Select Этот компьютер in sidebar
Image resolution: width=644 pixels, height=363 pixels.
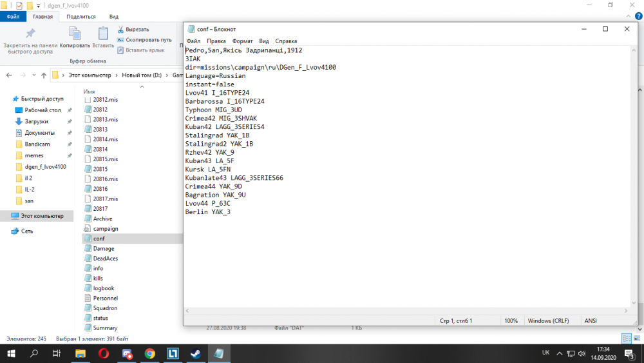click(x=37, y=216)
